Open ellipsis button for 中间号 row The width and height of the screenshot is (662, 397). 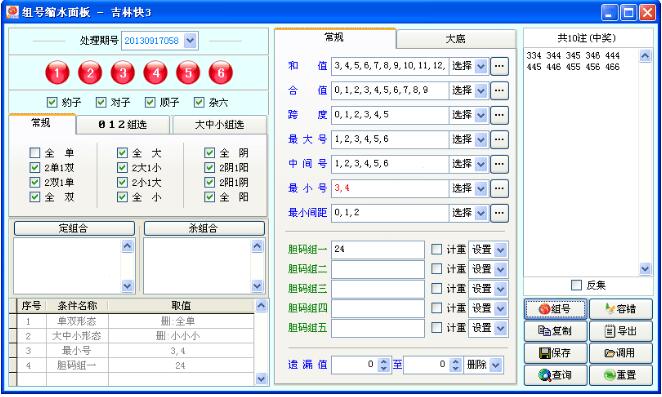coord(499,164)
